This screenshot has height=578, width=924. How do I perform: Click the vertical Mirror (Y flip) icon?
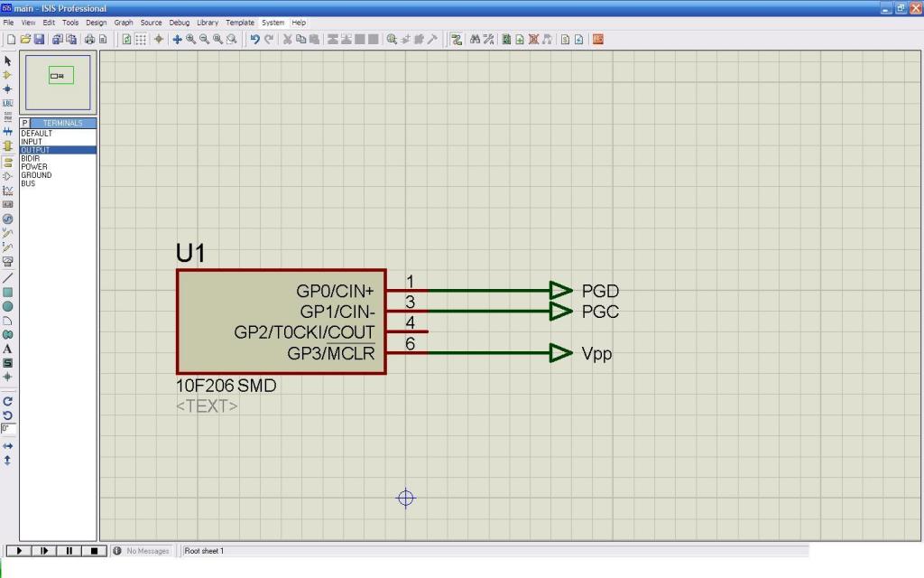pos(7,460)
